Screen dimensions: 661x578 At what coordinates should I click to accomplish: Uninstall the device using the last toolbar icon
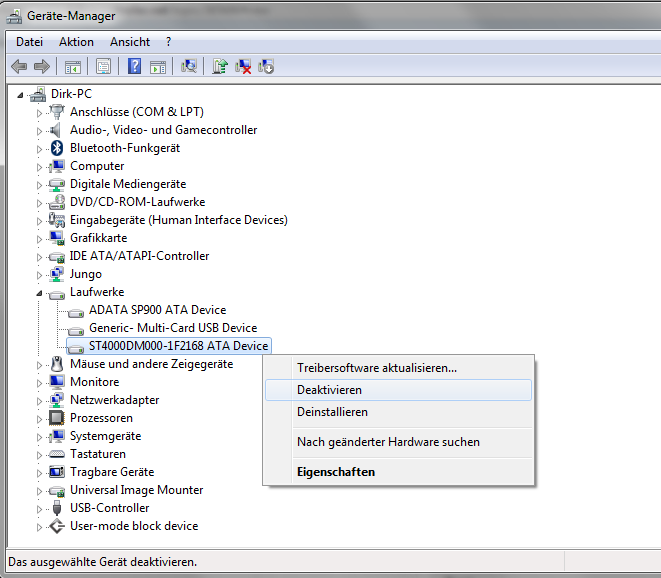pos(266,66)
